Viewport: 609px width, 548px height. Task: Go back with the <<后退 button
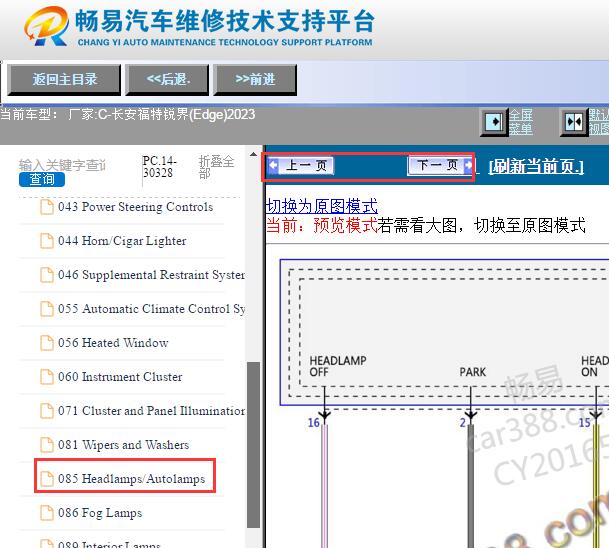[x=167, y=80]
